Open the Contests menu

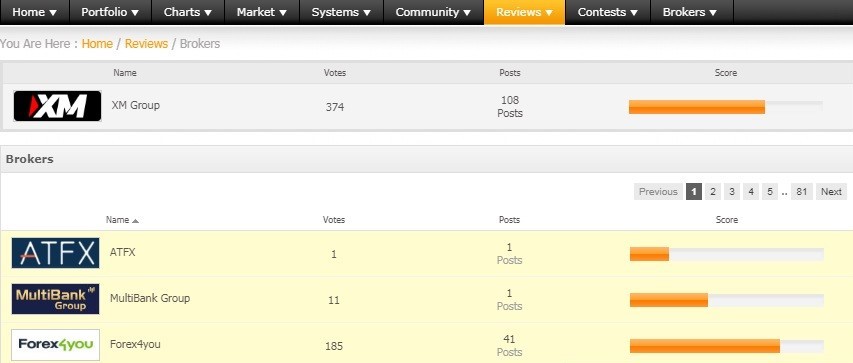click(608, 12)
